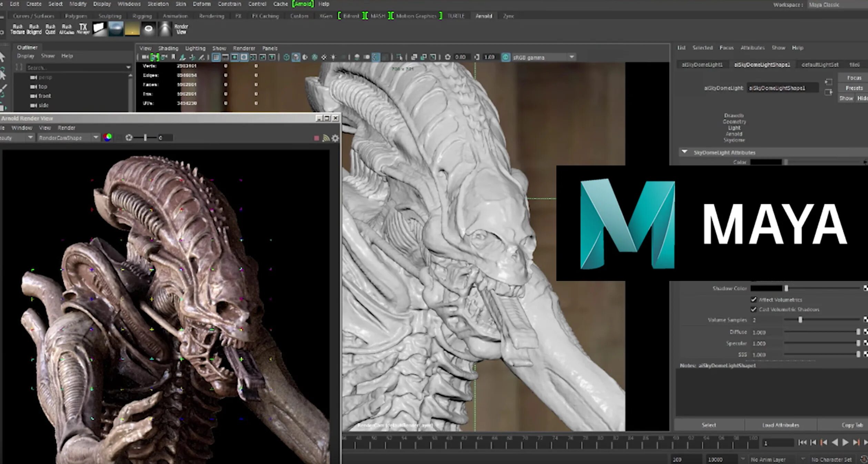This screenshot has width=868, height=464.
Task: Uncheck Cast Volumetric Shadows checkbox
Action: (754, 309)
